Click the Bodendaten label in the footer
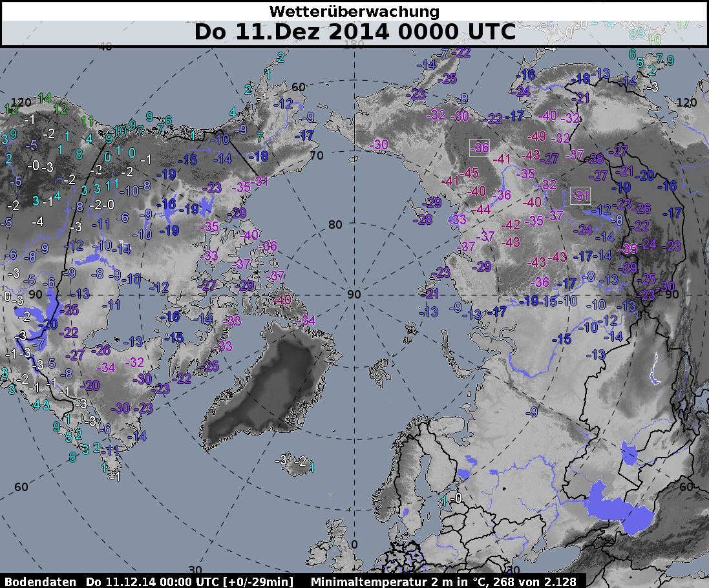Viewport: 709px width, 588px height. coord(40,582)
